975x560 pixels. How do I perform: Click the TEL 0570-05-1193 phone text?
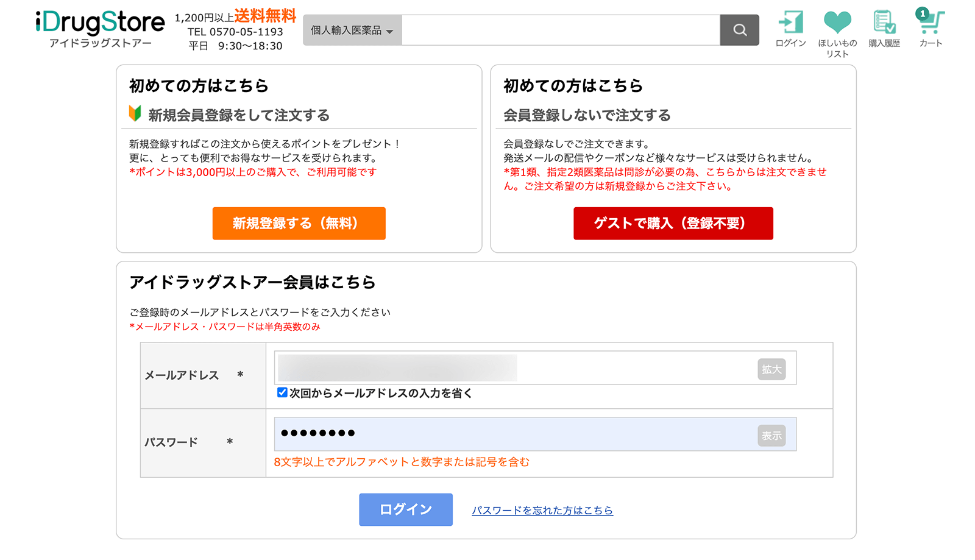point(235,32)
